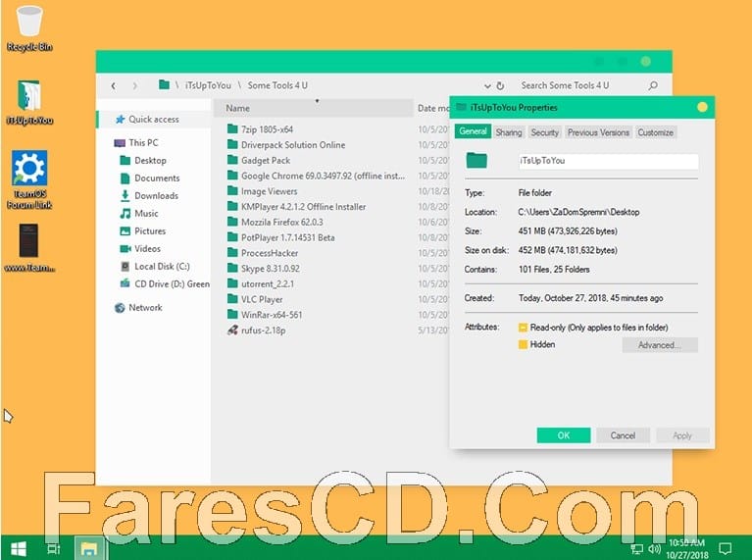Open the Recycle Bin desktop icon
Image resolution: width=752 pixels, height=560 pixels.
29,27
